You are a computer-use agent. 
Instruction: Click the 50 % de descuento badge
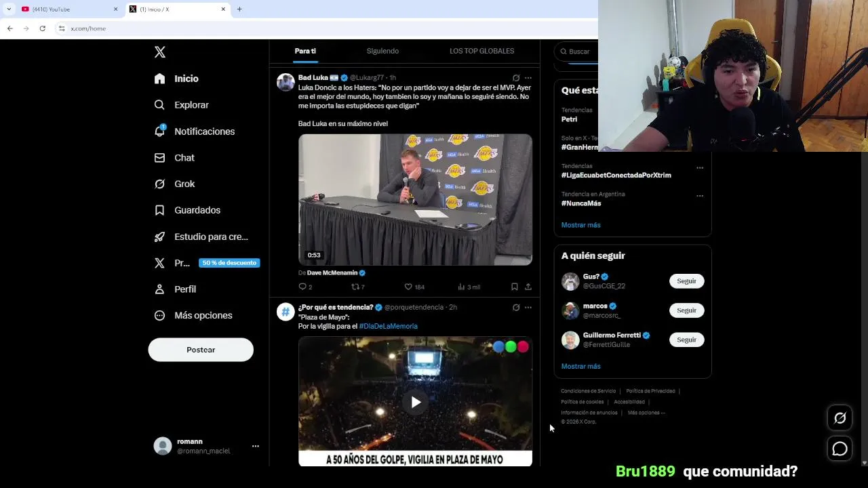[229, 263]
